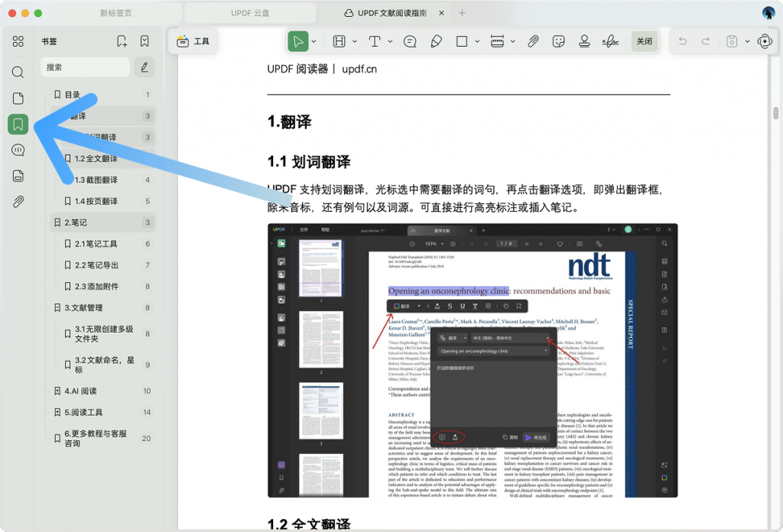Viewport: 783px width, 532px height.
Task: Choose the text highlight tool in toolbar
Action: tap(339, 41)
